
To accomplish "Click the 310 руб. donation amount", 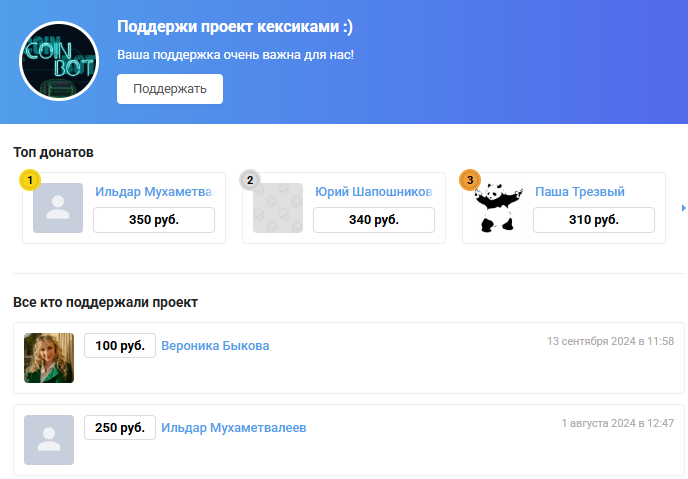I will tap(594, 220).
